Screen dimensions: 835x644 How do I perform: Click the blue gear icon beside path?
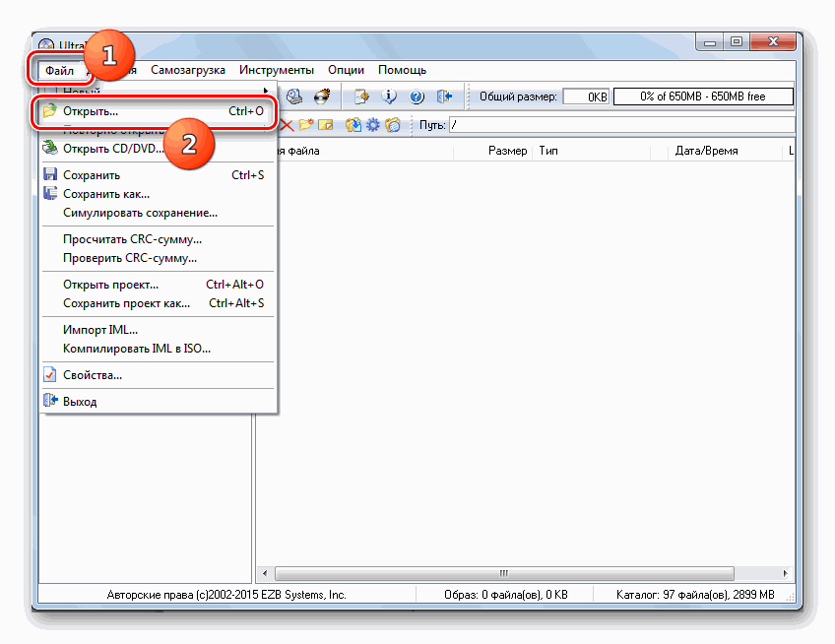373,125
